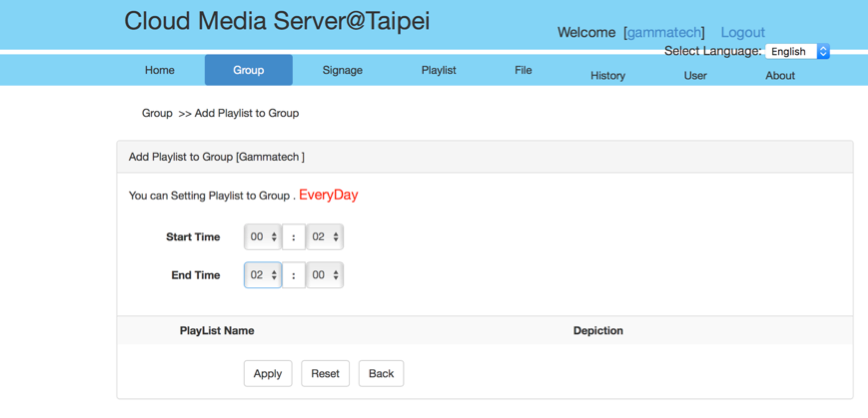Open the gammatech user profile link
This screenshot has width=868, height=418.
pos(664,33)
